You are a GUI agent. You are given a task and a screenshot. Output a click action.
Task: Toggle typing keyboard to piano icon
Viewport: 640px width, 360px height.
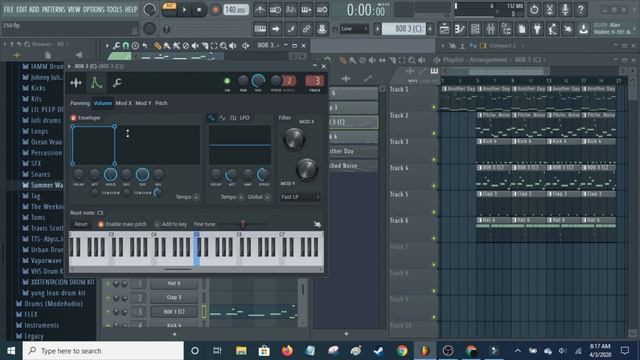point(260,29)
